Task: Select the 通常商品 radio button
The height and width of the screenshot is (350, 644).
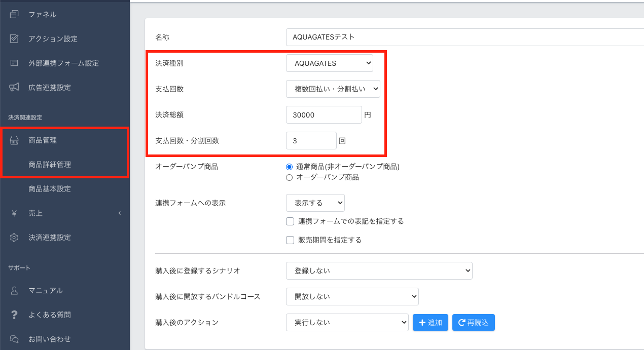Action: pyautogui.click(x=290, y=167)
